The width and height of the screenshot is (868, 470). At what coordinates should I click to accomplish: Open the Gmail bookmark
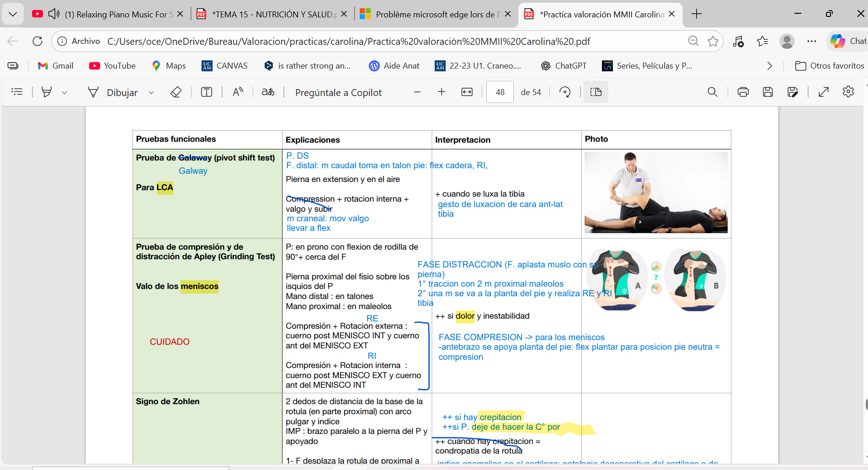pyautogui.click(x=56, y=66)
